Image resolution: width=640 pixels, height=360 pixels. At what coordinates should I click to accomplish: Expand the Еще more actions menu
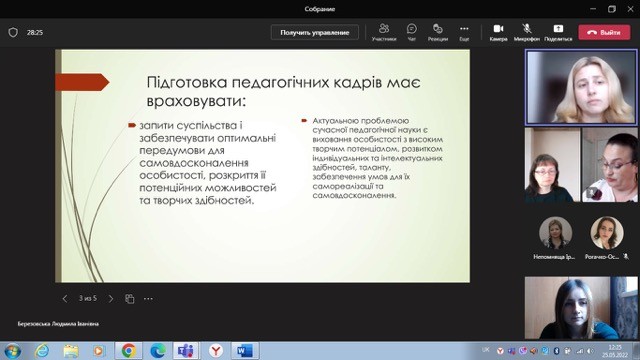(x=464, y=32)
